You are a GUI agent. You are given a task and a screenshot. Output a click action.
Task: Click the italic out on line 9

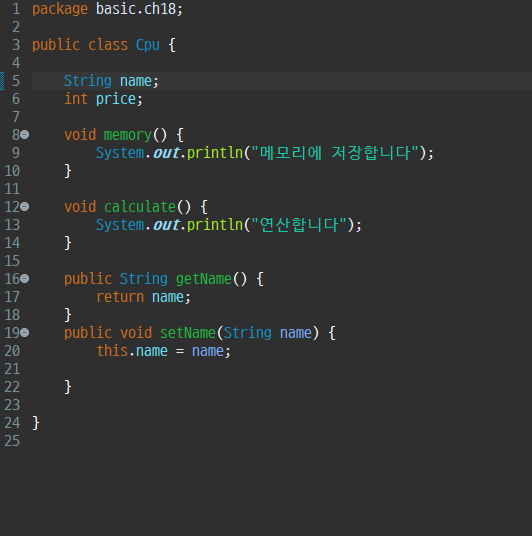click(x=166, y=153)
